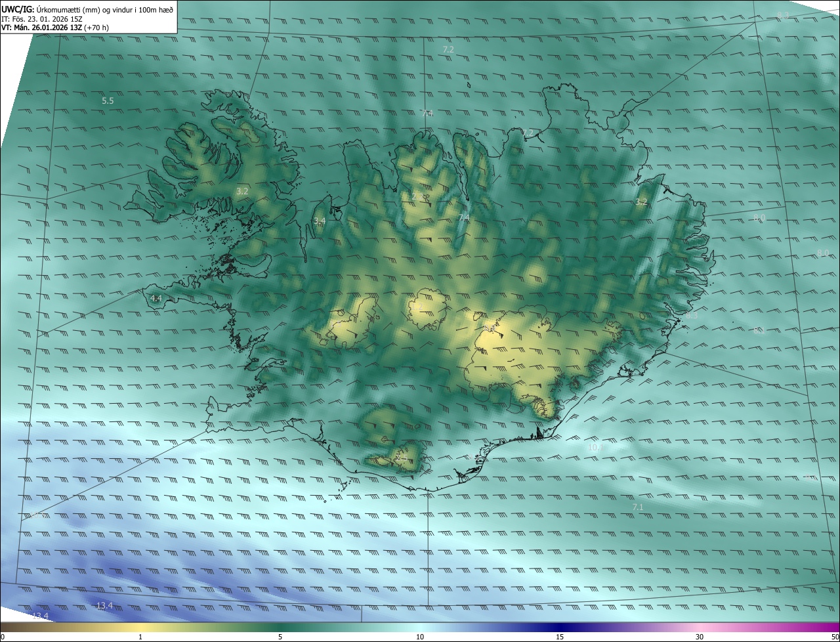
Task: Click the colorbar tick label 15
Action: pos(560,637)
